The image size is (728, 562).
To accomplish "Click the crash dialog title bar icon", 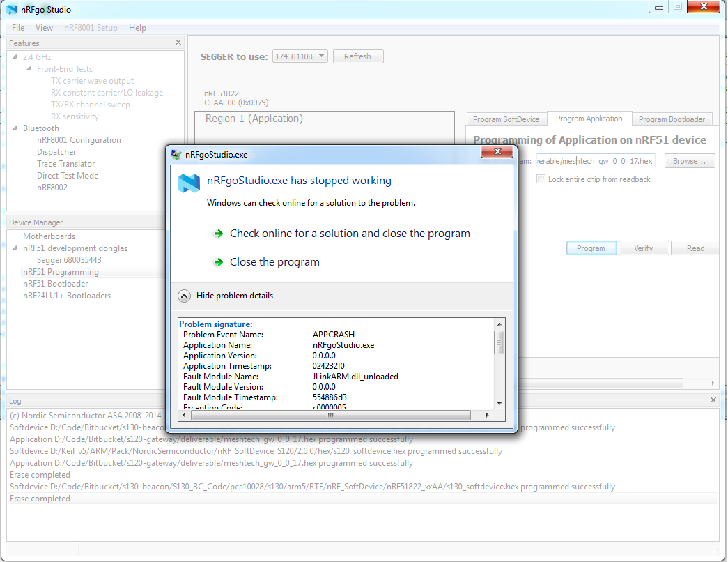I will pyautogui.click(x=176, y=155).
